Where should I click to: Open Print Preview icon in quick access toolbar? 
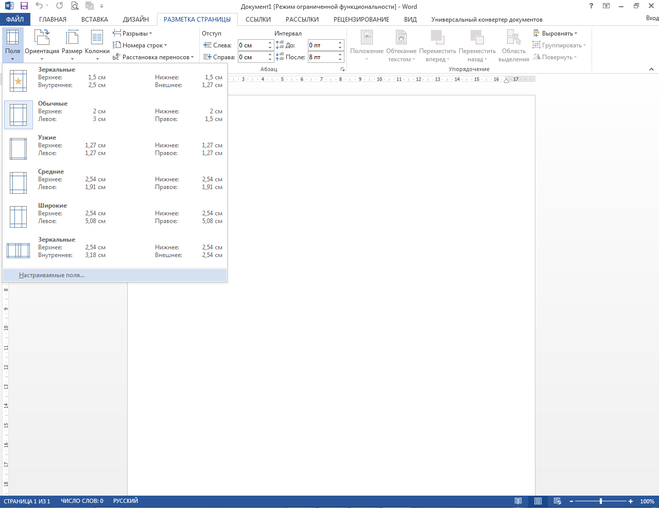(74, 6)
